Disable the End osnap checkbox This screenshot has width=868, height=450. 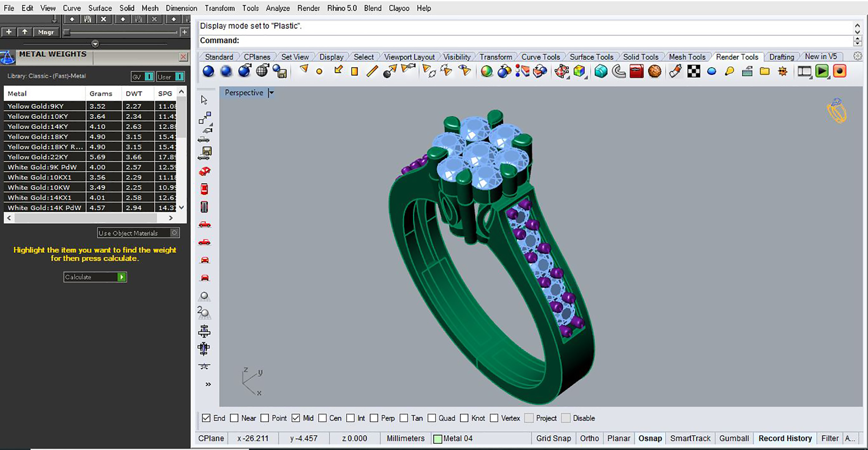[x=206, y=418]
